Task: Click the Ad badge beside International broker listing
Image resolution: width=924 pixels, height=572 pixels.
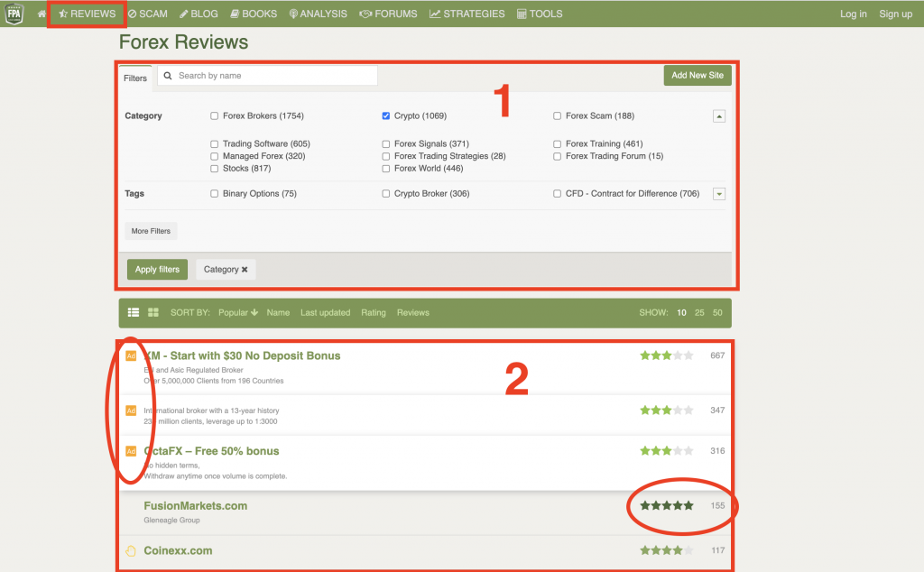Action: [x=131, y=411]
